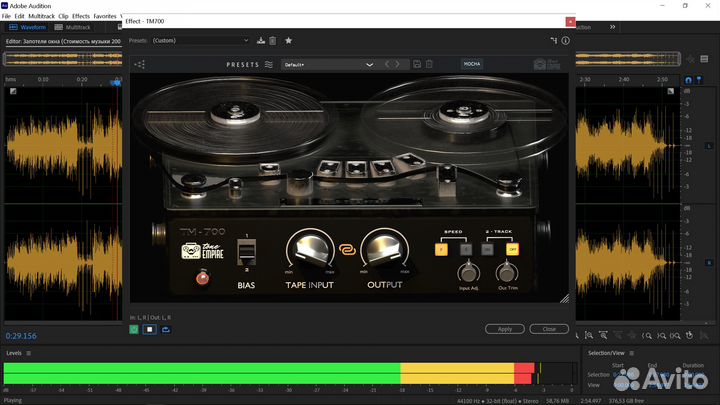The image size is (720, 405).
Task: Click the MOCHA button in plugin
Action: (472, 64)
